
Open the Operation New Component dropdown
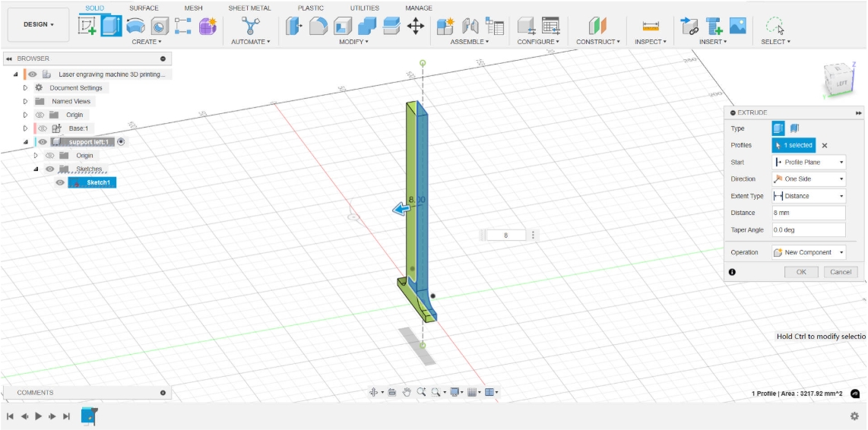point(809,252)
